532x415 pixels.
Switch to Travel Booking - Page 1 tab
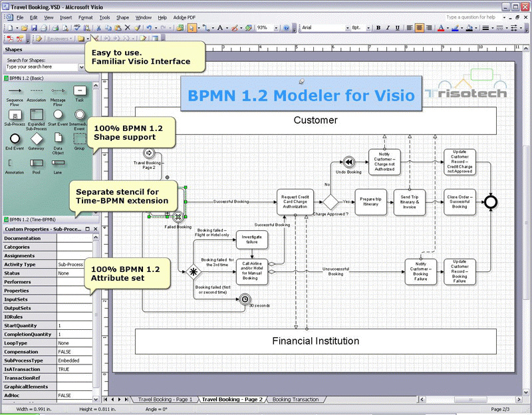[165, 400]
